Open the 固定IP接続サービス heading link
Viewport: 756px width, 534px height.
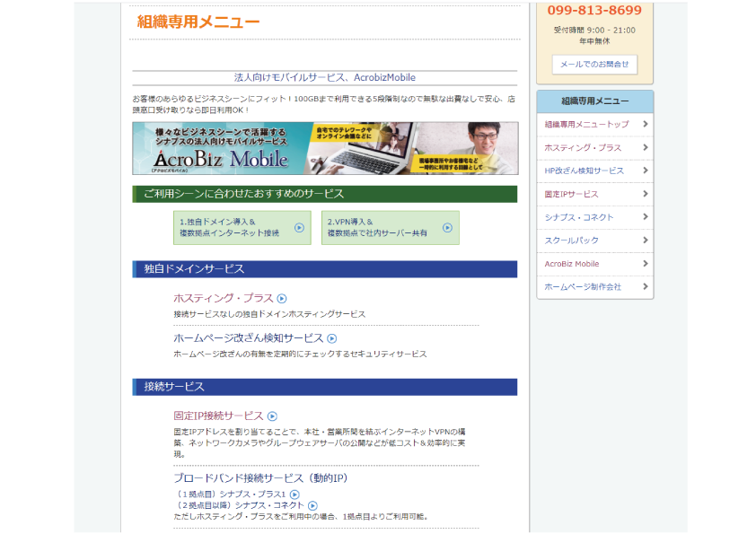218,416
